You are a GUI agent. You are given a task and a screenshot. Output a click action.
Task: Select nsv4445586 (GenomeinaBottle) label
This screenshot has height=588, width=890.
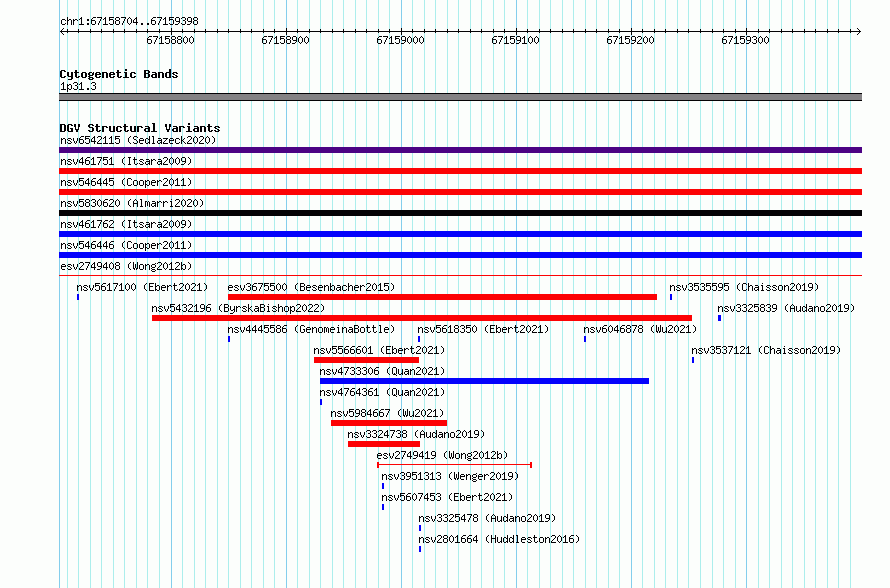(x=311, y=329)
